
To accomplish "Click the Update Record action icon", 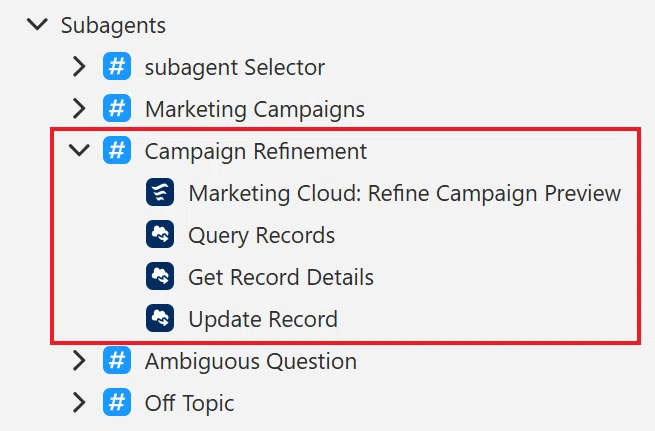I will (160, 318).
